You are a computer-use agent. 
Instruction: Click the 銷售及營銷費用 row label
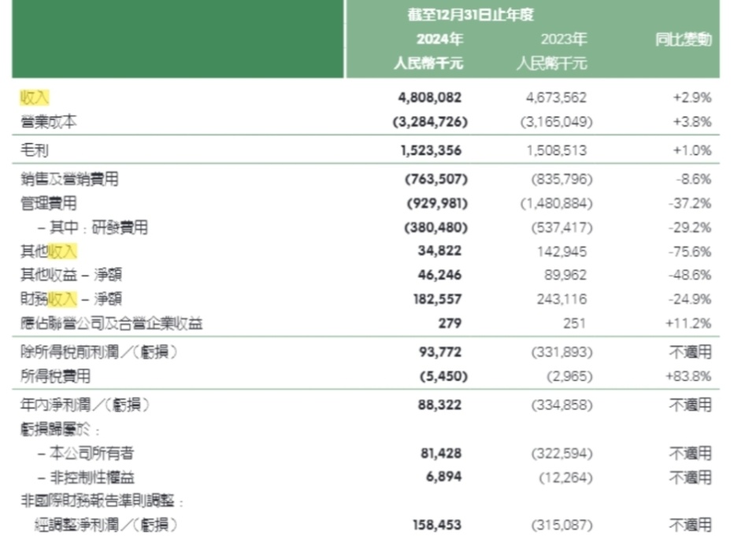(69, 179)
